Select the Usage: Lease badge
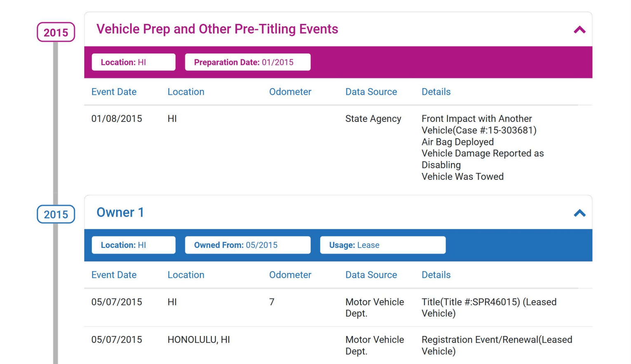The image size is (631, 364). [x=382, y=245]
